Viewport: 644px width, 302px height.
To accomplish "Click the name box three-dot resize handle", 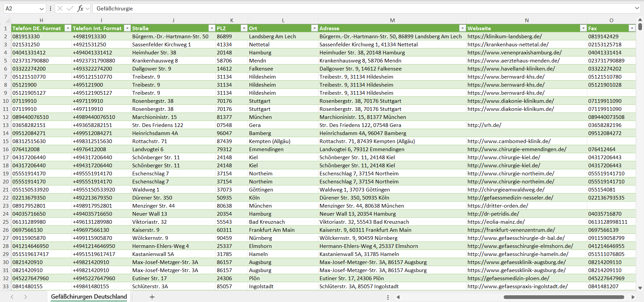I will pyautogui.click(x=50, y=8).
